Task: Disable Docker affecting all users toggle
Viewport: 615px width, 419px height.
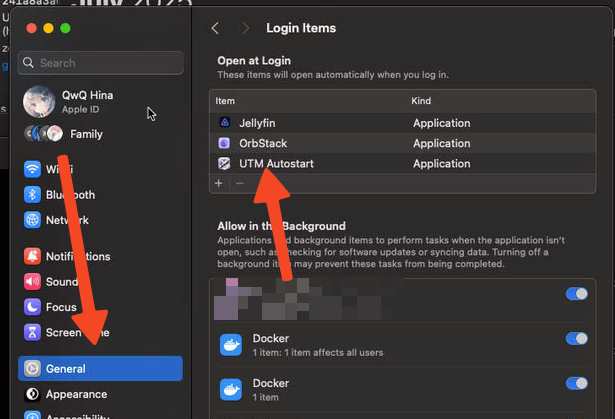Action: (577, 339)
